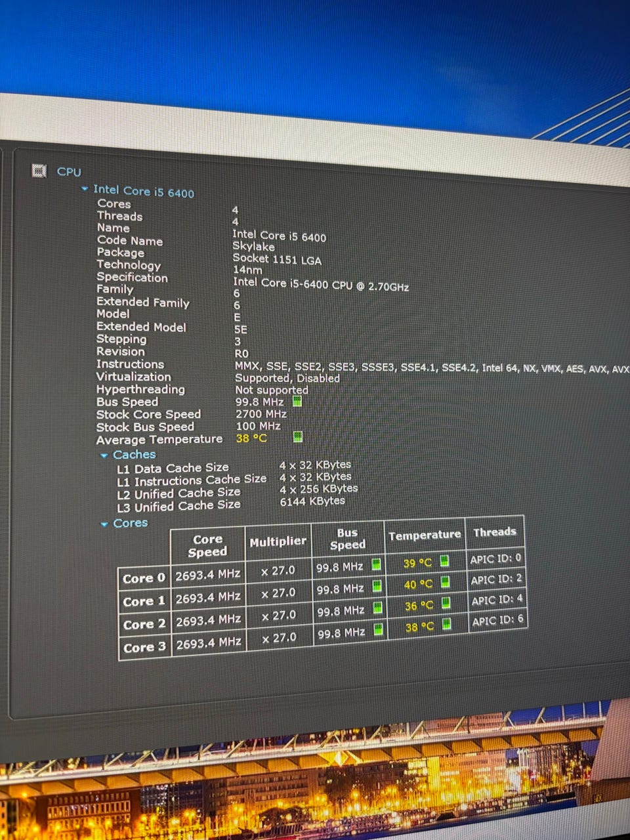Select the CPU section heading
Viewport: 630px width, 840px height.
pyautogui.click(x=69, y=172)
